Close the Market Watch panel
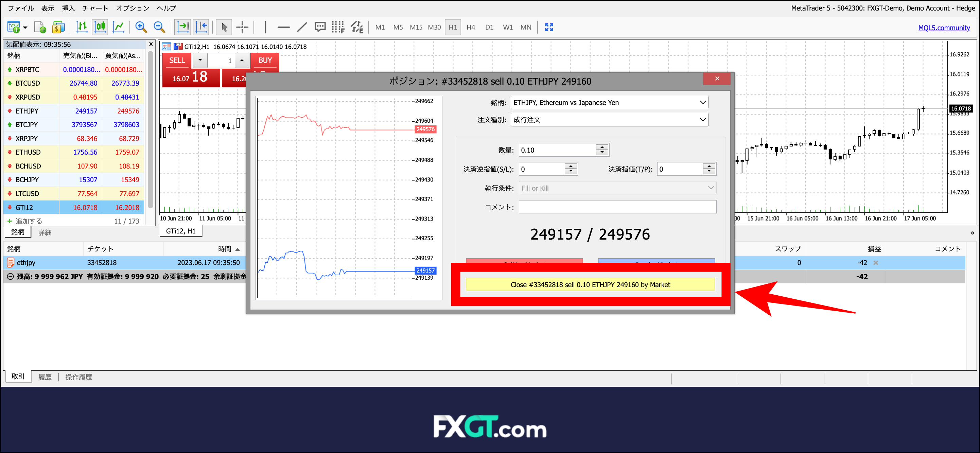 (151, 44)
